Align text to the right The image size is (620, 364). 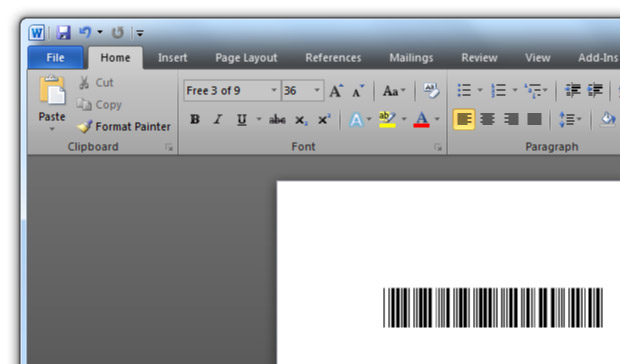(511, 119)
